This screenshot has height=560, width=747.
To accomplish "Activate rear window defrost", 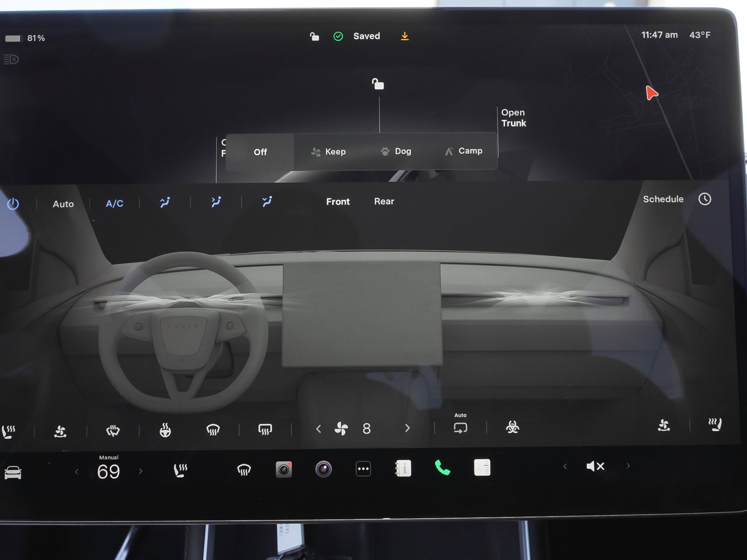I will coord(265,428).
